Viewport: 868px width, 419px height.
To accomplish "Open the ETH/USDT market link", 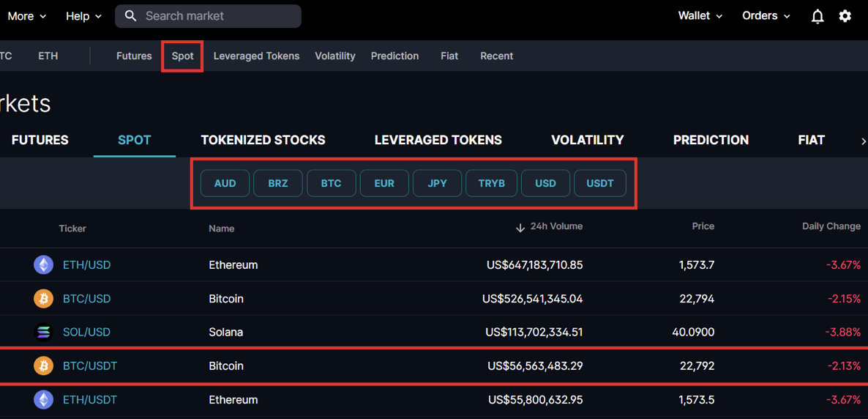I will click(90, 400).
